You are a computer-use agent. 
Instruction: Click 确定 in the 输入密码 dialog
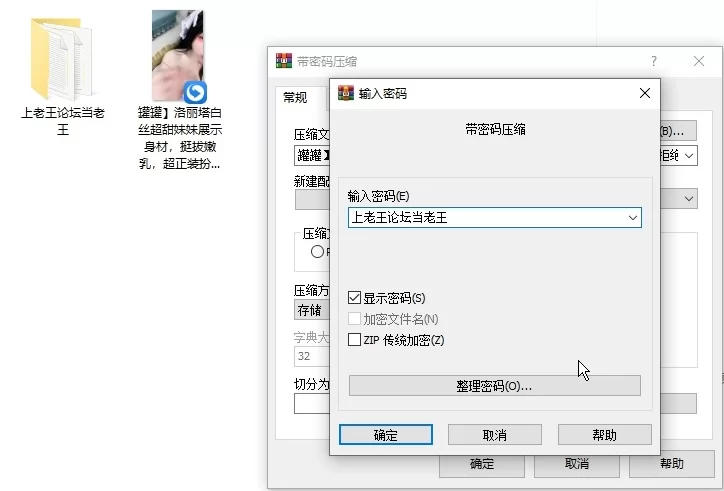(386, 435)
